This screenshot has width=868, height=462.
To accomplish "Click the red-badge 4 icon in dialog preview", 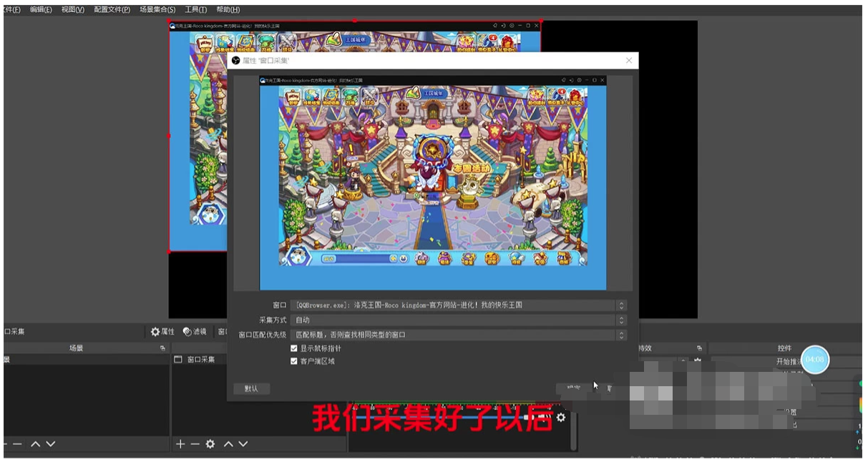I will 557,96.
